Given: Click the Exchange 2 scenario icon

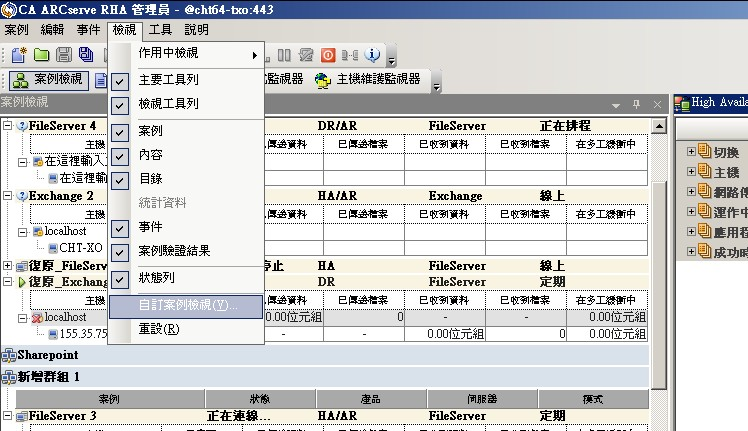Looking at the screenshot, I should [22, 196].
